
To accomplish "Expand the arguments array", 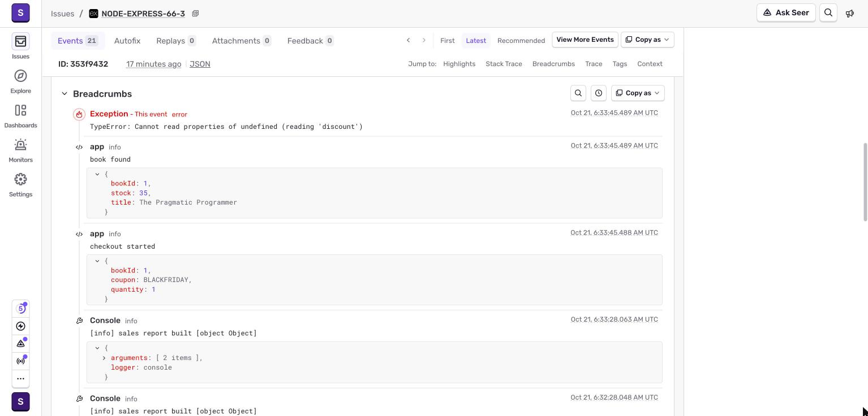I will coord(104,358).
